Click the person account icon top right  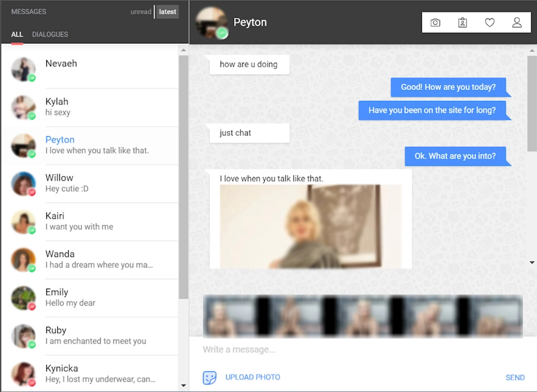point(517,23)
